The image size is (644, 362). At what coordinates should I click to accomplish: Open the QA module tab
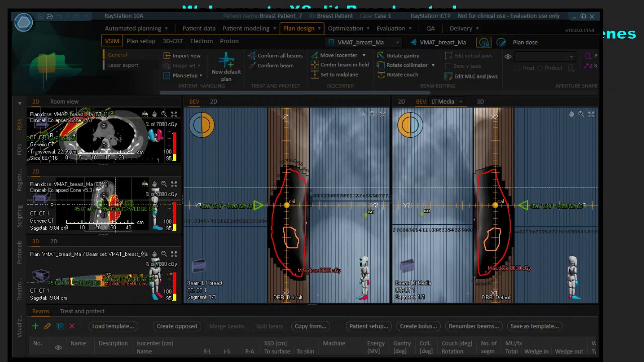tap(430, 29)
